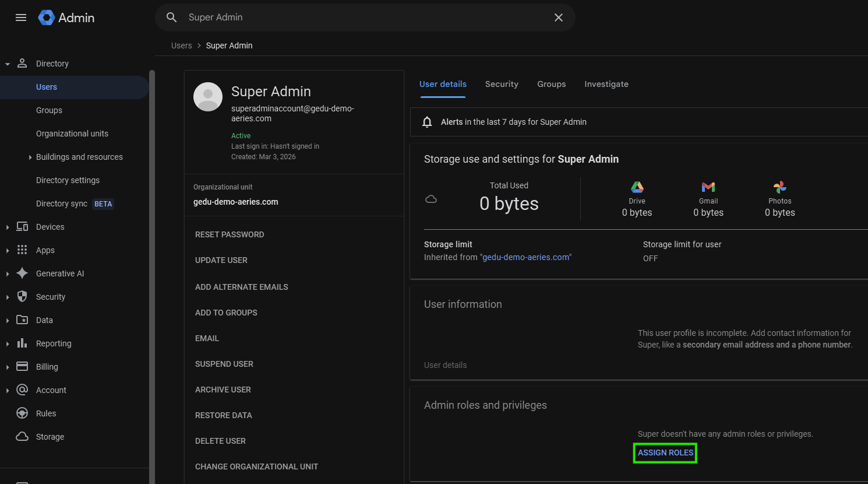Expand the Generative AI section arrow
868x484 pixels.
click(7, 273)
